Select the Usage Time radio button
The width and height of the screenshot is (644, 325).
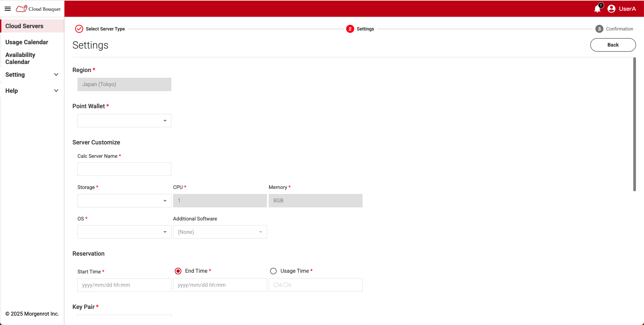click(273, 271)
